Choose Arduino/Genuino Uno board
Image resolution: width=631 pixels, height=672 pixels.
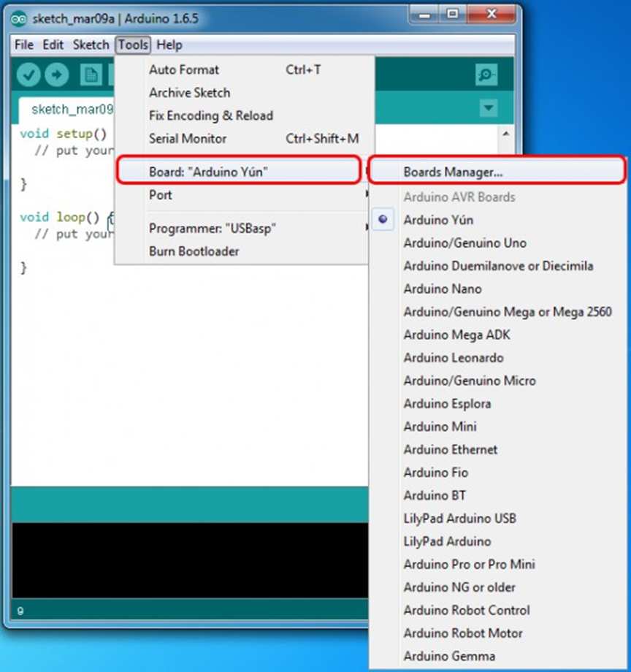click(x=464, y=243)
